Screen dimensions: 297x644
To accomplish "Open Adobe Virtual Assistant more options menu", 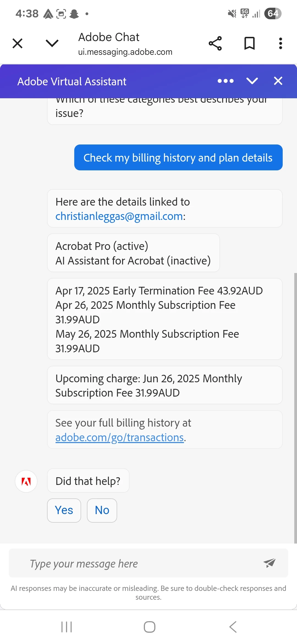I will click(226, 81).
